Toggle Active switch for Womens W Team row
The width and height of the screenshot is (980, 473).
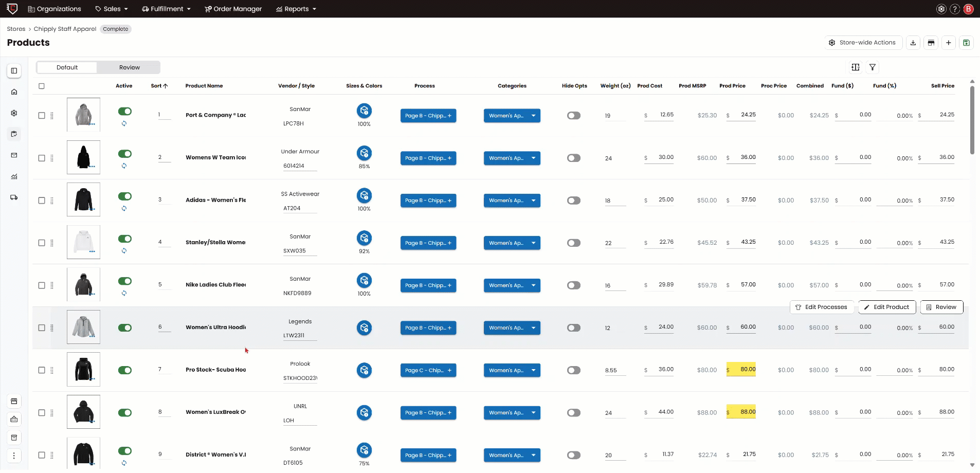point(125,154)
